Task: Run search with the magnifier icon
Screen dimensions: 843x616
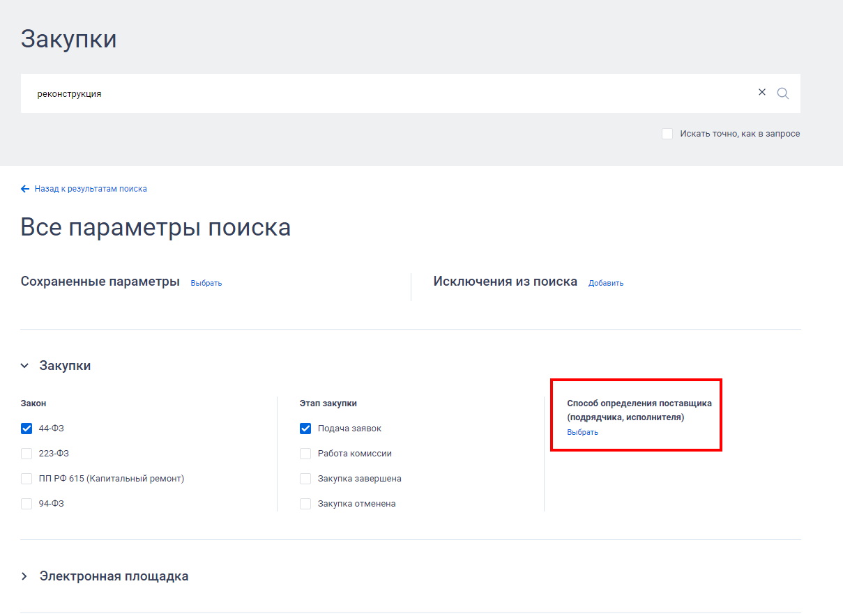Action: (x=783, y=93)
